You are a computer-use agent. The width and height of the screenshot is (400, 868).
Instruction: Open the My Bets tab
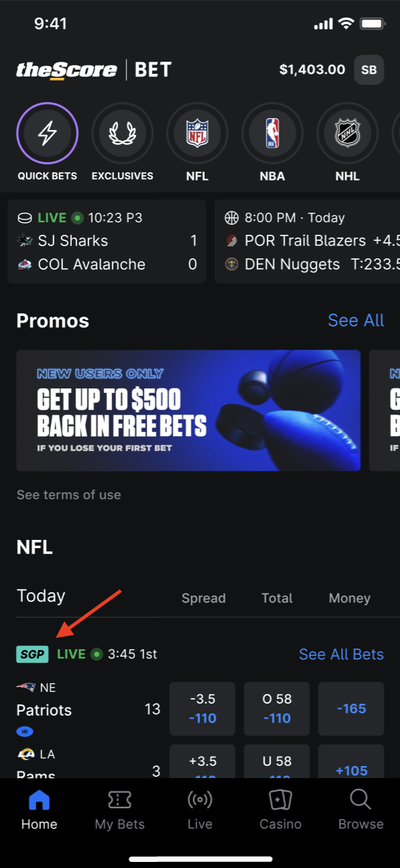pyautogui.click(x=119, y=810)
